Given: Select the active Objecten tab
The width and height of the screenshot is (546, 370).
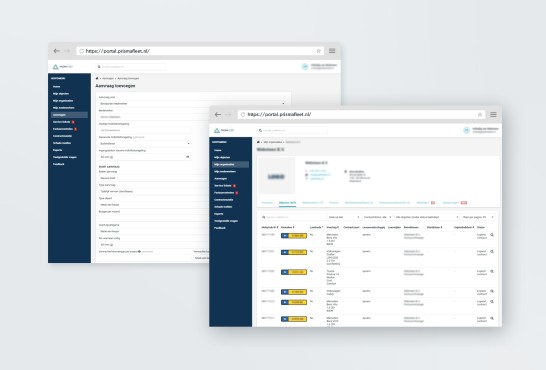Looking at the screenshot, I should [x=287, y=203].
